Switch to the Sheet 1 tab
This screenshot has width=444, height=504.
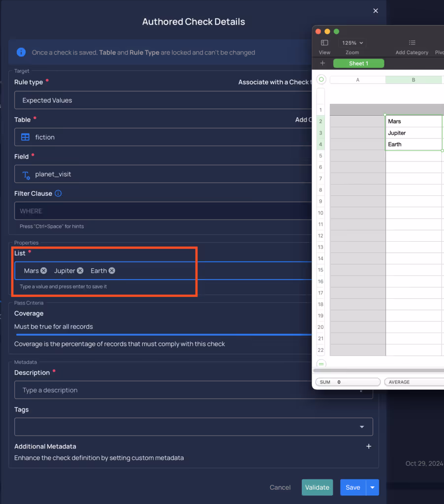click(x=358, y=63)
